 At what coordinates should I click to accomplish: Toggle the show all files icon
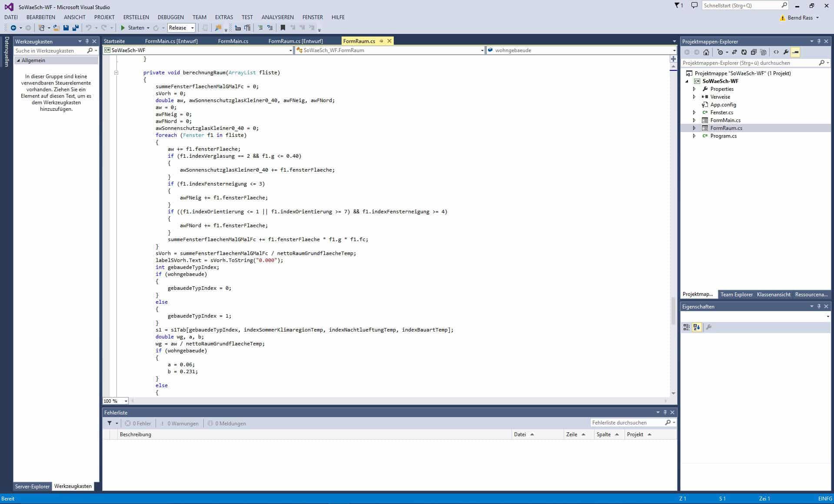[x=763, y=52]
